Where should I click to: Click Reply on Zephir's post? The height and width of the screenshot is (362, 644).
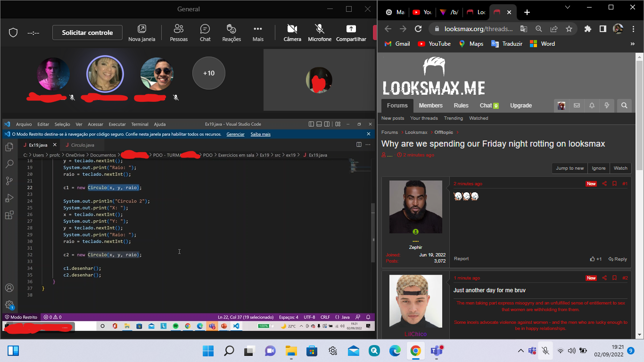[x=618, y=259]
